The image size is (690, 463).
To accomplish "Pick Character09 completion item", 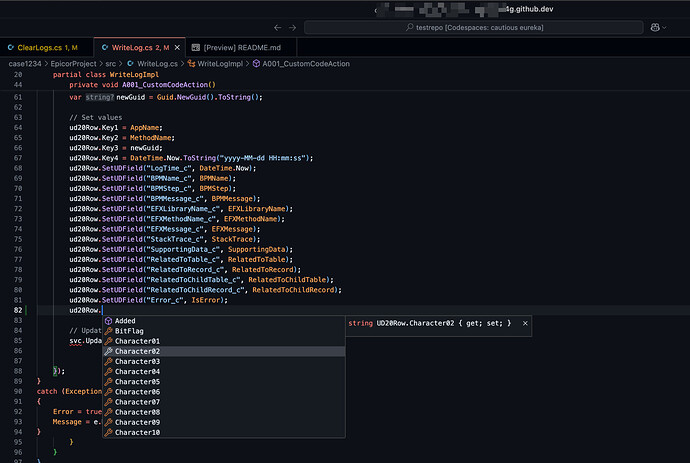I will pyautogui.click(x=224, y=422).
